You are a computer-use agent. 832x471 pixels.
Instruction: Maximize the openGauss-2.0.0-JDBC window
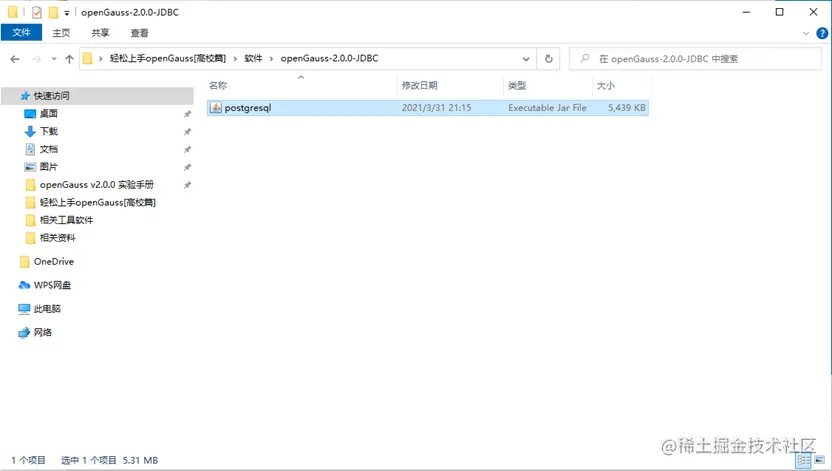coord(779,12)
